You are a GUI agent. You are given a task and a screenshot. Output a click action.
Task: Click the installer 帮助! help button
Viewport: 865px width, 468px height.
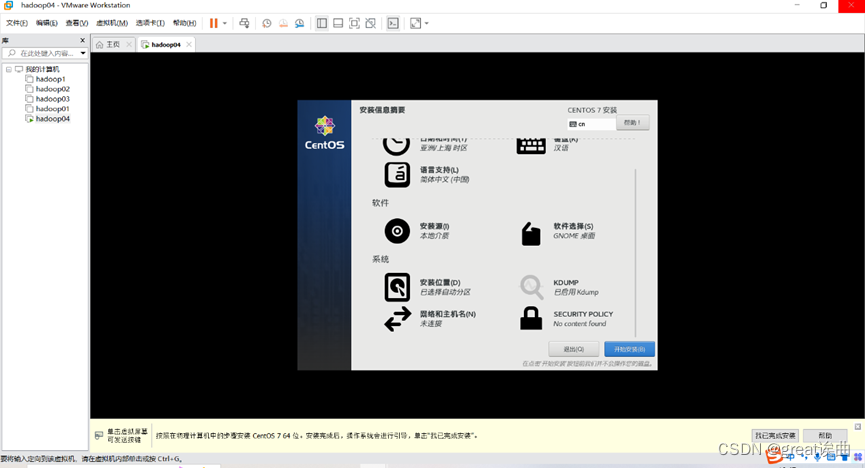point(632,123)
